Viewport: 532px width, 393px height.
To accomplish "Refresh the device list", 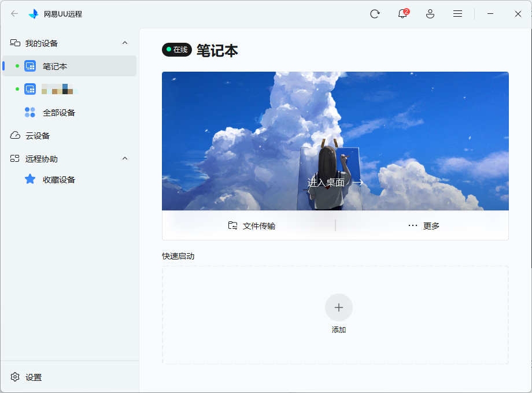I will click(x=375, y=14).
